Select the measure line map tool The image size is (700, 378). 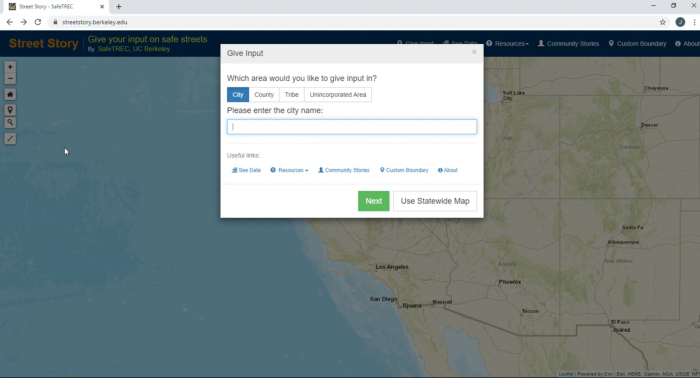(10, 139)
